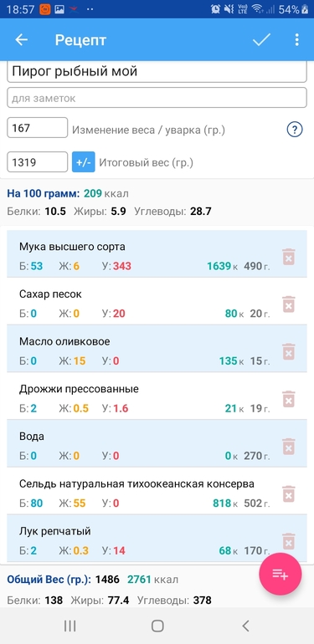Tap Android recent apps button
Screen dimensions: 314x644
pos(69,626)
